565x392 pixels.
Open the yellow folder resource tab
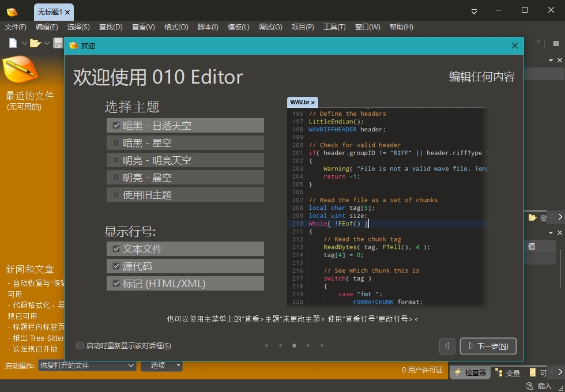[537, 217]
